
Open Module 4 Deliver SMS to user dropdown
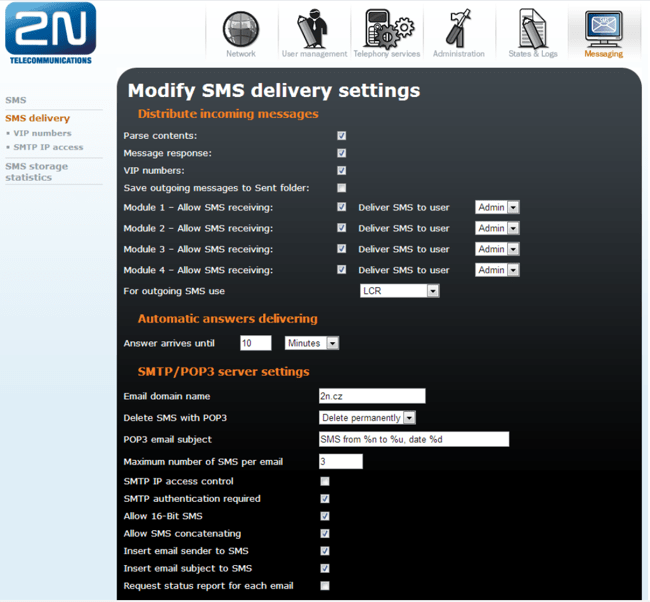497,270
